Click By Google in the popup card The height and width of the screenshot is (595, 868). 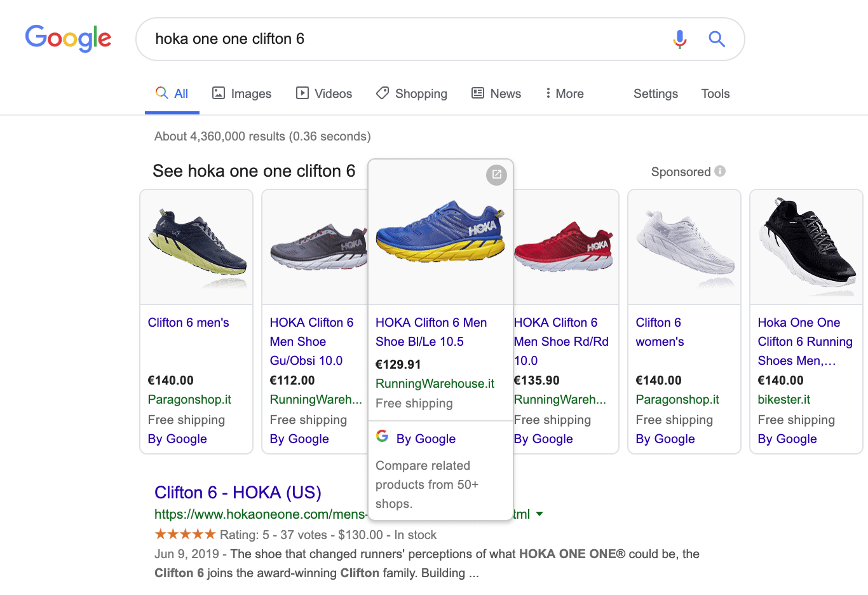tap(426, 439)
